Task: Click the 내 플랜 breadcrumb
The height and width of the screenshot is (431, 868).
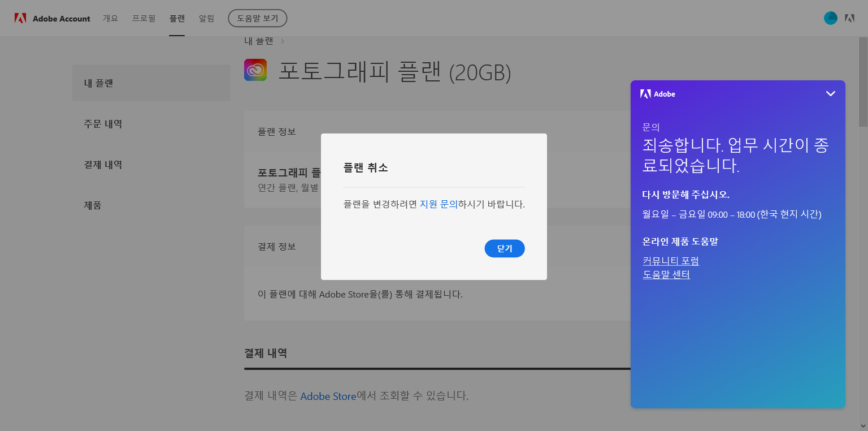Action: [x=259, y=41]
